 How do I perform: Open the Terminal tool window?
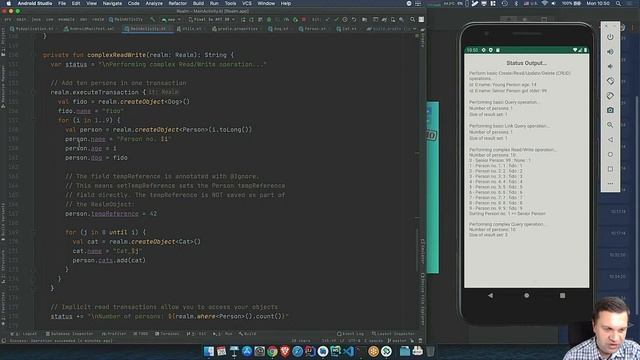point(167,333)
